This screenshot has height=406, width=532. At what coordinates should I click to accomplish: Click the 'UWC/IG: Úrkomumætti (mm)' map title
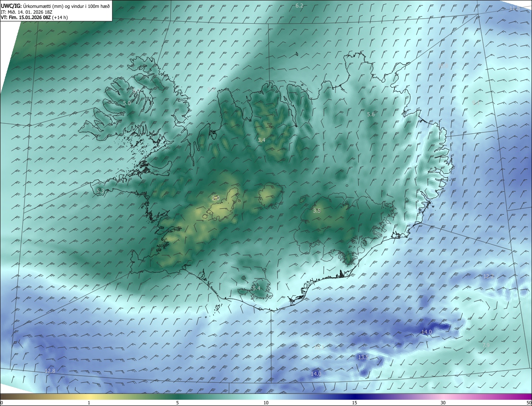[x=55, y=6]
